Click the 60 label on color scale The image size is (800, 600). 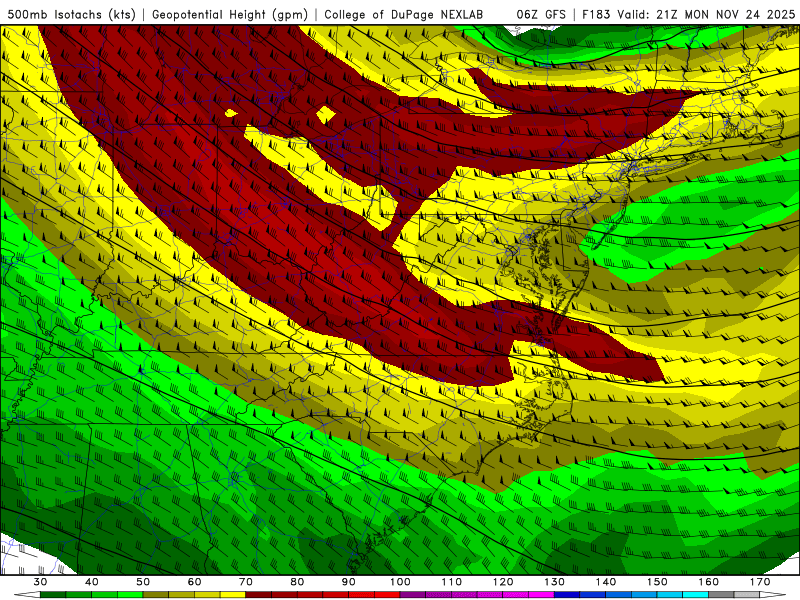point(195,582)
